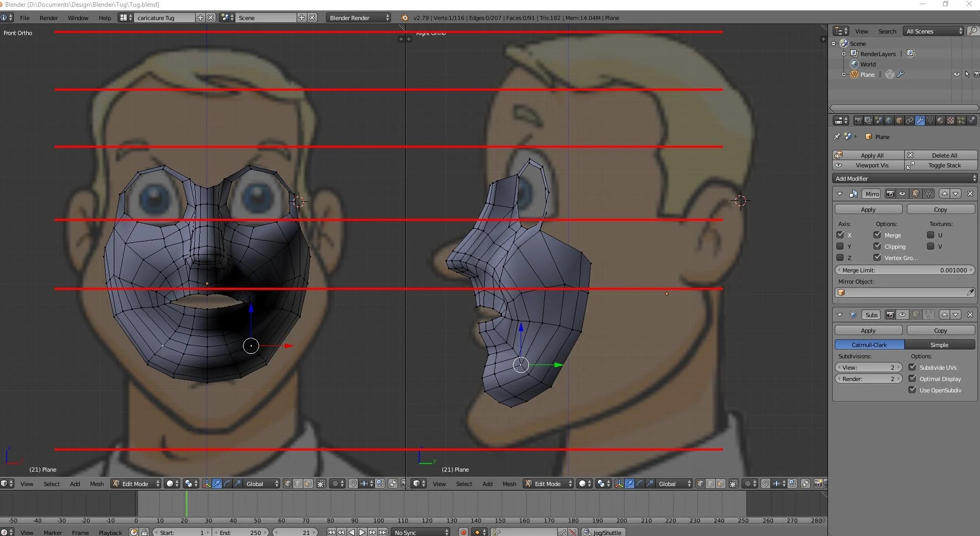This screenshot has height=536, width=980.
Task: Move the Mirror modifier up in stack
Action: pos(944,194)
